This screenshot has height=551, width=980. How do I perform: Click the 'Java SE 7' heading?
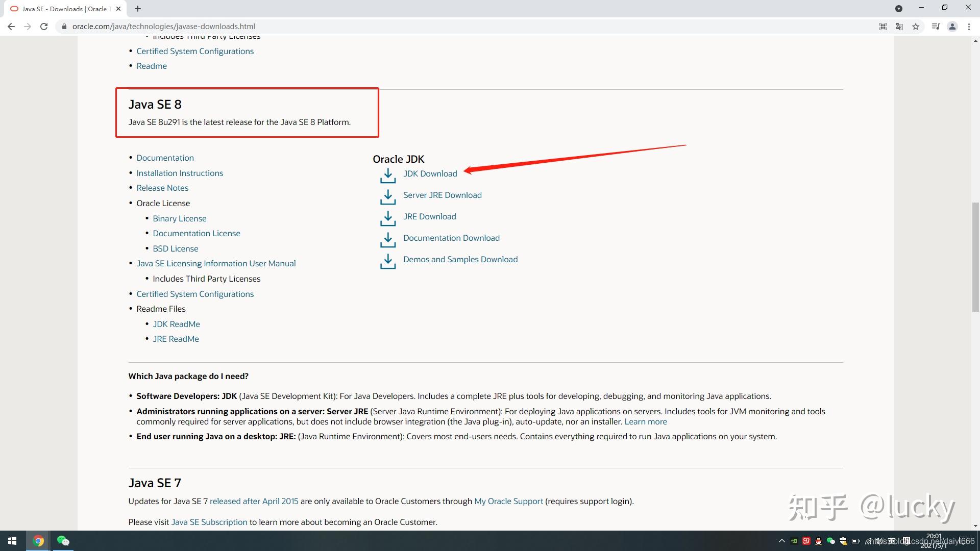[x=155, y=483]
